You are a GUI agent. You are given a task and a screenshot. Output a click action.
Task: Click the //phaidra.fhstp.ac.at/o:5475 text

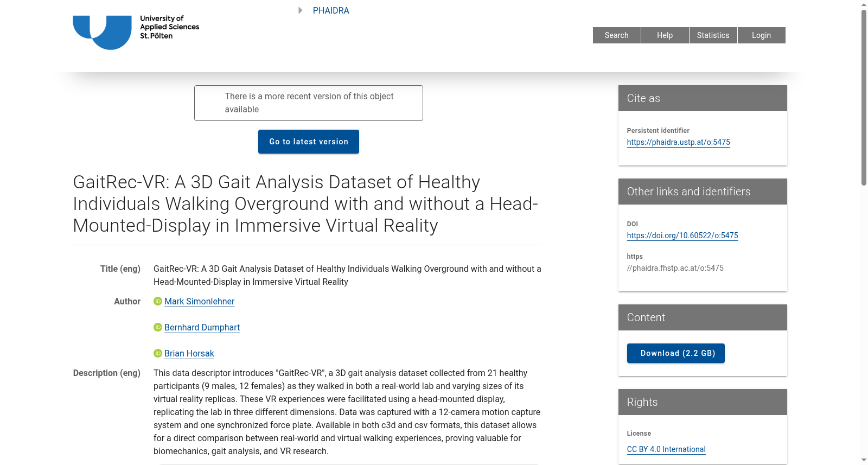tap(675, 268)
